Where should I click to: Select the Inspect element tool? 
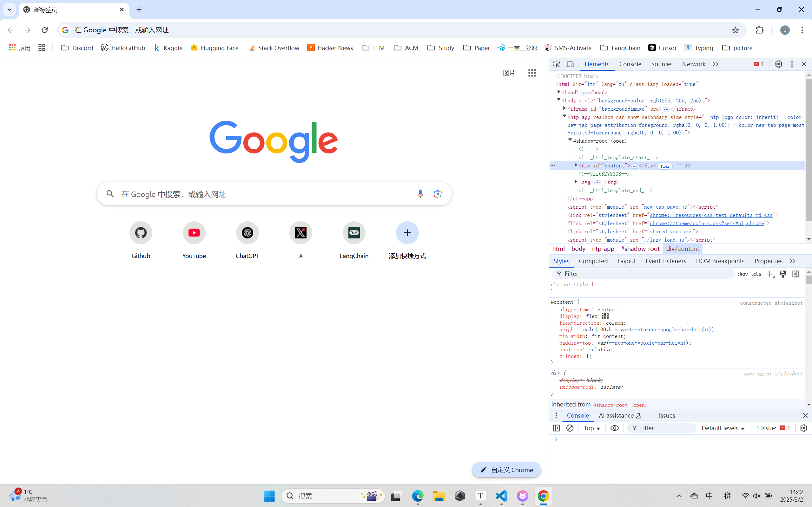[x=556, y=64]
